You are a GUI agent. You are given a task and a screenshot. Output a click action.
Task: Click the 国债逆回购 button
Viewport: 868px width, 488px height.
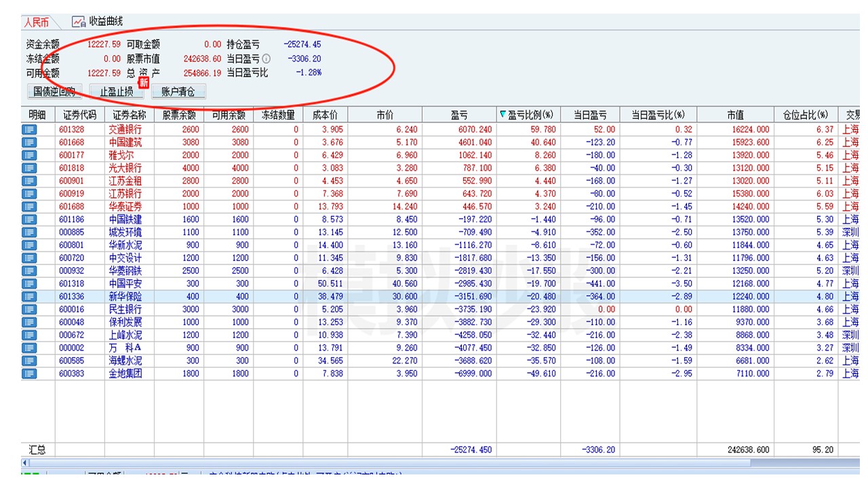tap(54, 91)
